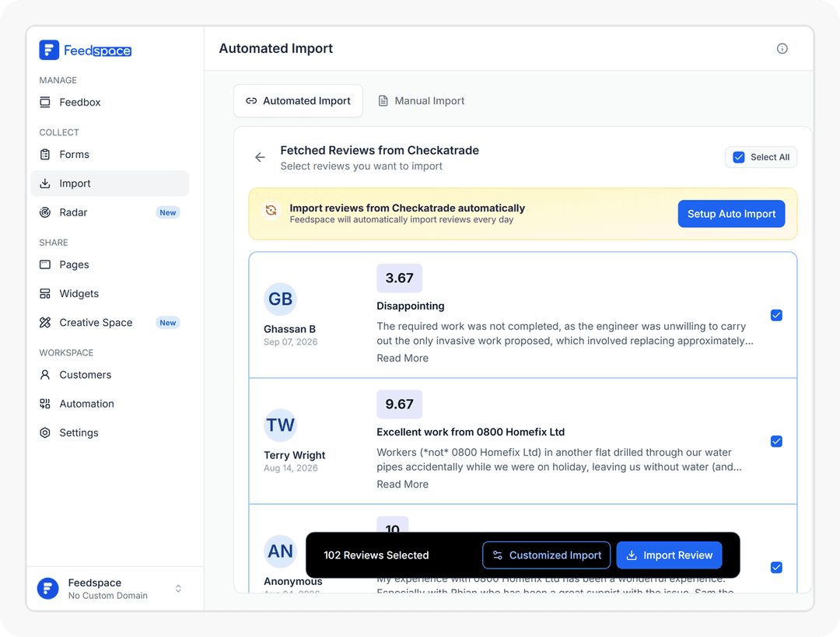Click the Ghassan B reviewer name

click(289, 329)
